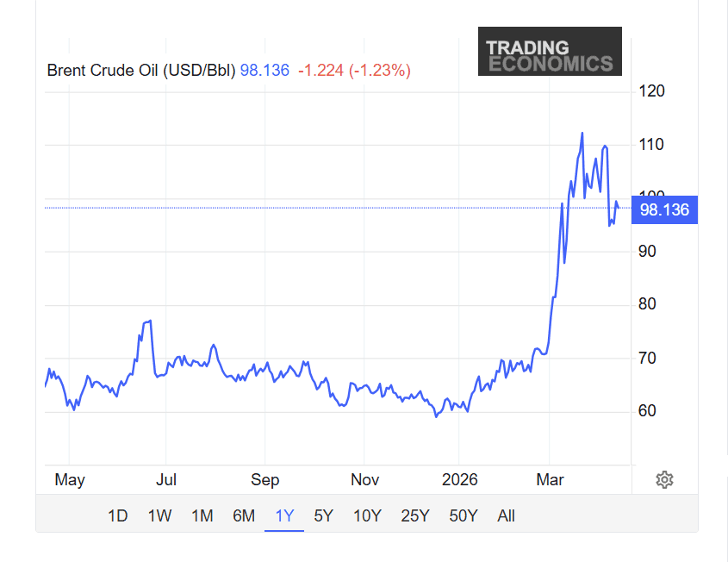Select the currently active 1Y range
The width and height of the screenshot is (728, 562).
(283, 515)
